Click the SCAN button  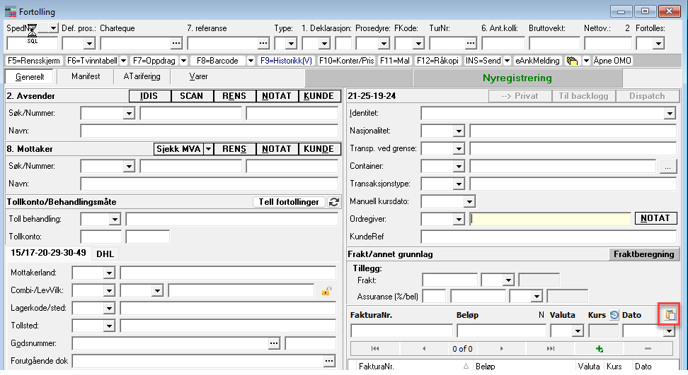pos(191,96)
